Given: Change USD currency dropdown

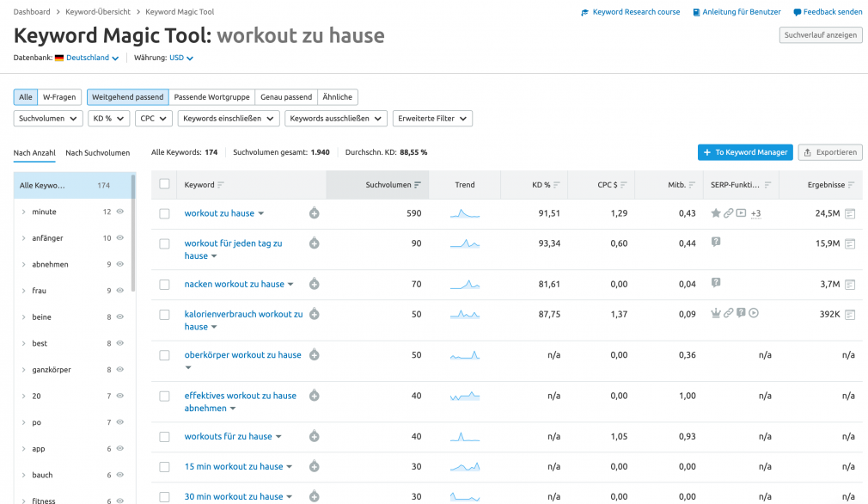Looking at the screenshot, I should [x=181, y=58].
